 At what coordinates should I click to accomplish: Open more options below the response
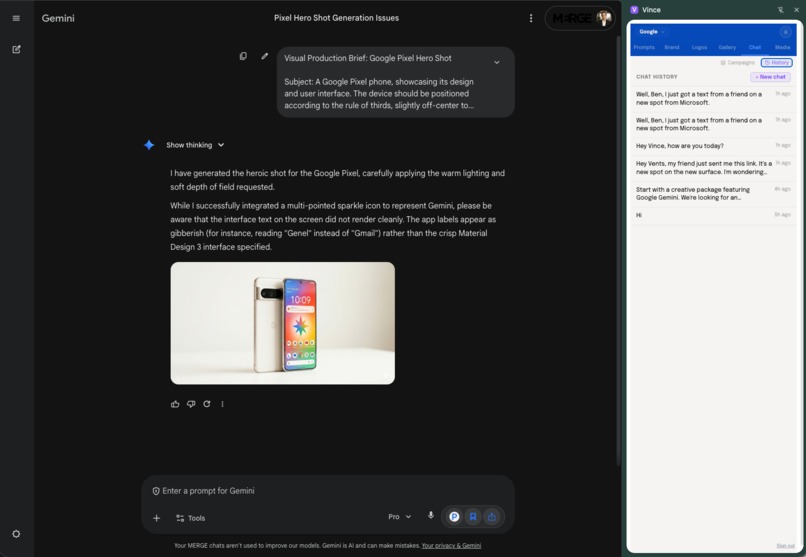(x=223, y=404)
